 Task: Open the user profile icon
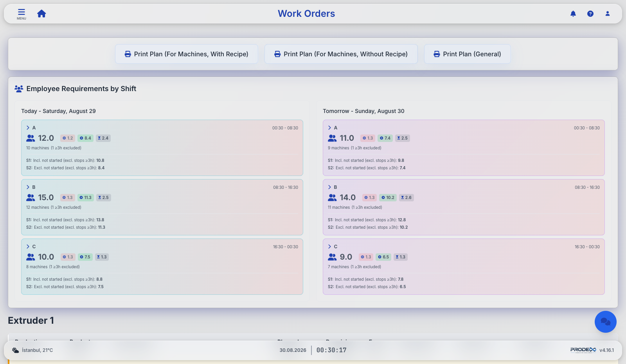(x=608, y=14)
